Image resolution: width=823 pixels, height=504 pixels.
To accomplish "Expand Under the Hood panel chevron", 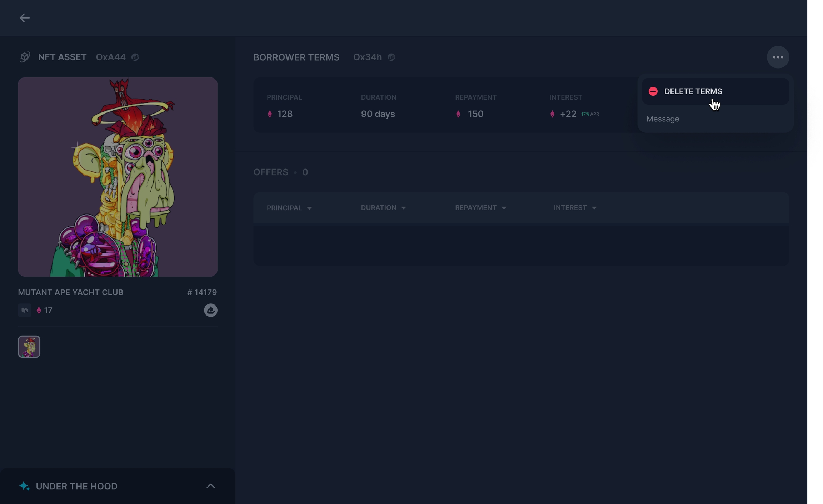I will [210, 486].
